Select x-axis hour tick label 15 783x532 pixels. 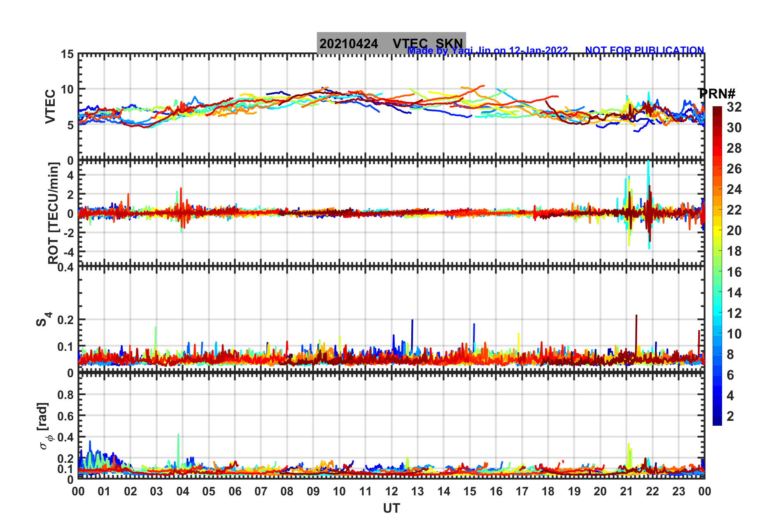tap(470, 491)
